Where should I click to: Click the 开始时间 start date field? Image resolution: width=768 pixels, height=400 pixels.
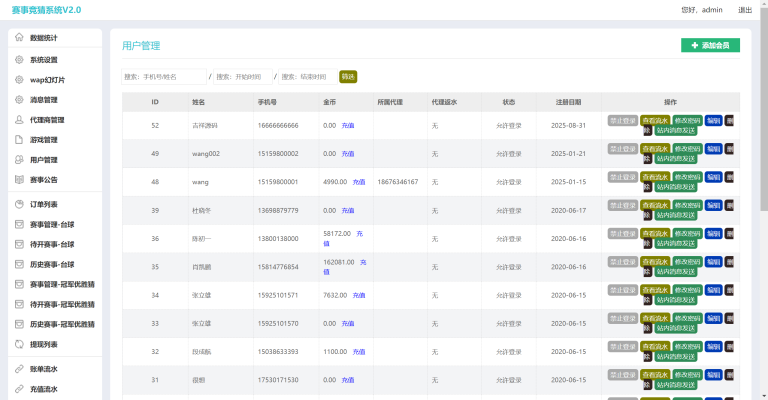(x=241, y=76)
